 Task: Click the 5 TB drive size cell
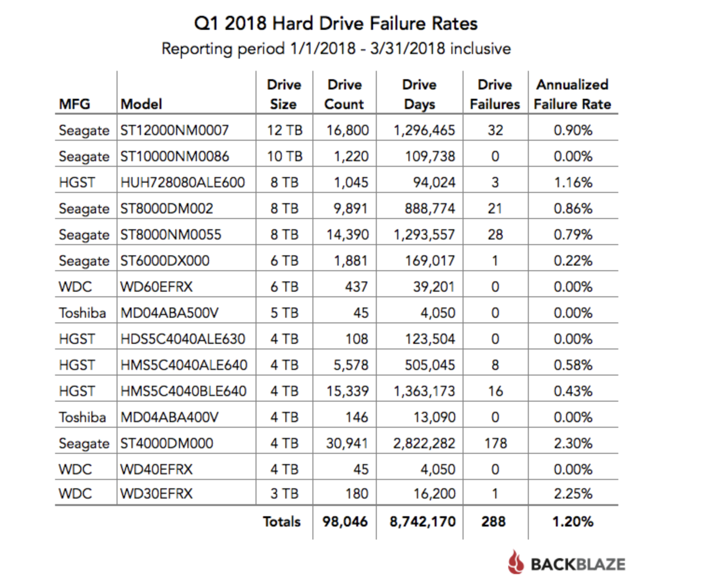coord(284,313)
